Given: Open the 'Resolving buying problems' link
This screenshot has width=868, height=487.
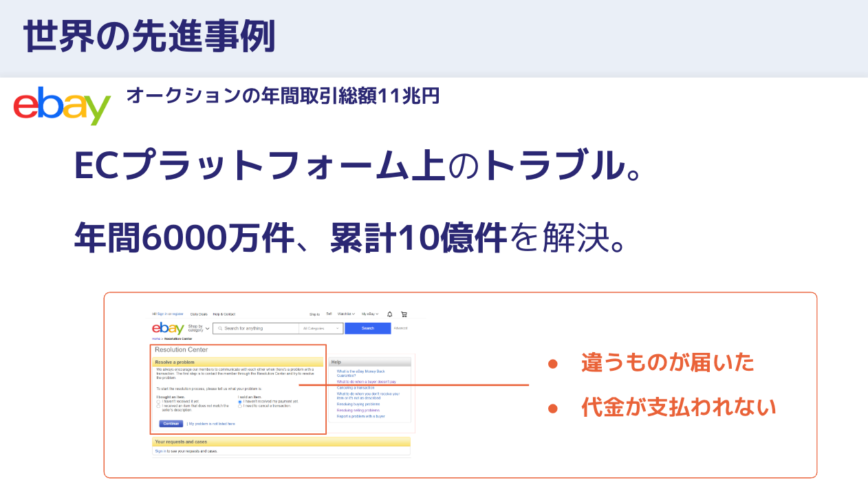Looking at the screenshot, I should (x=358, y=404).
